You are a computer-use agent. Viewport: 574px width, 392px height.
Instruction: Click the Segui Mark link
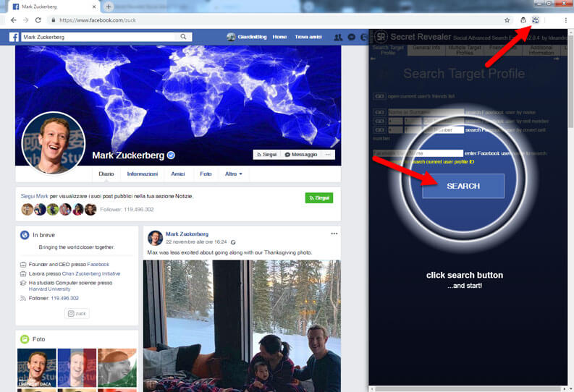point(35,197)
